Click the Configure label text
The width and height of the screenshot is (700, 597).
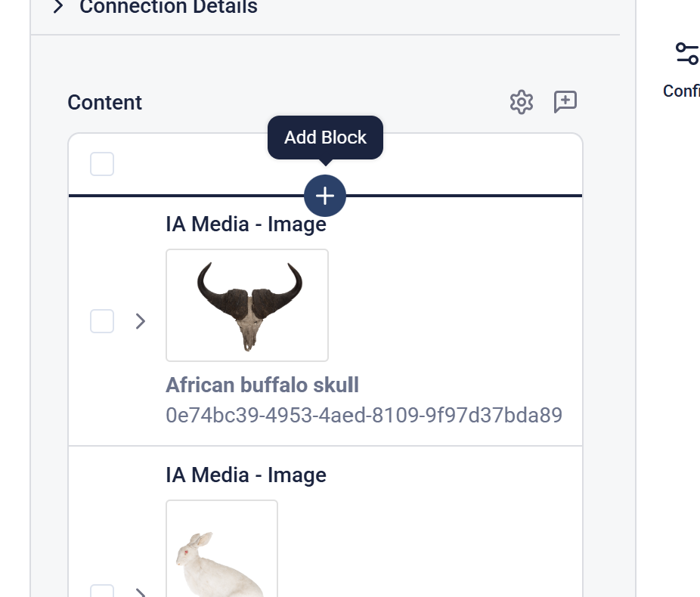[x=681, y=91]
